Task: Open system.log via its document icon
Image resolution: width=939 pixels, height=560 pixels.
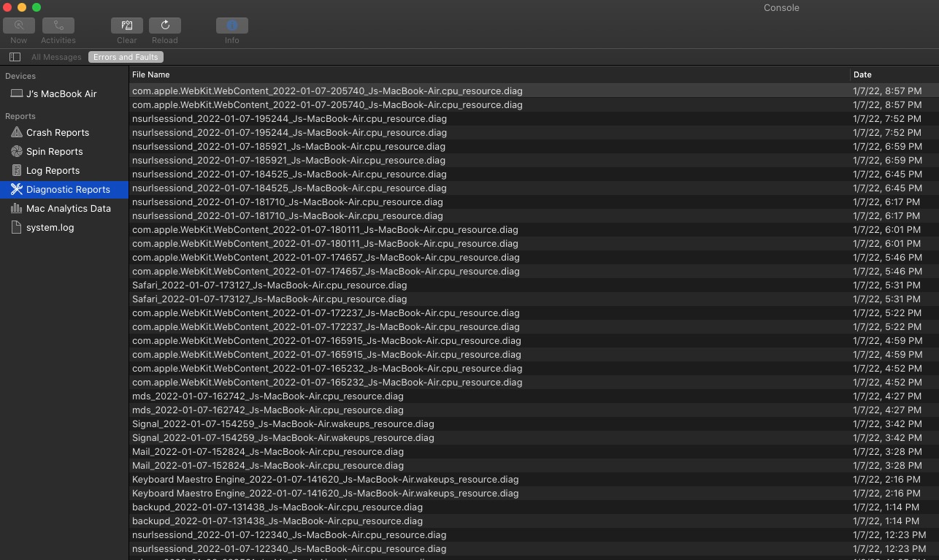Action: click(x=15, y=227)
